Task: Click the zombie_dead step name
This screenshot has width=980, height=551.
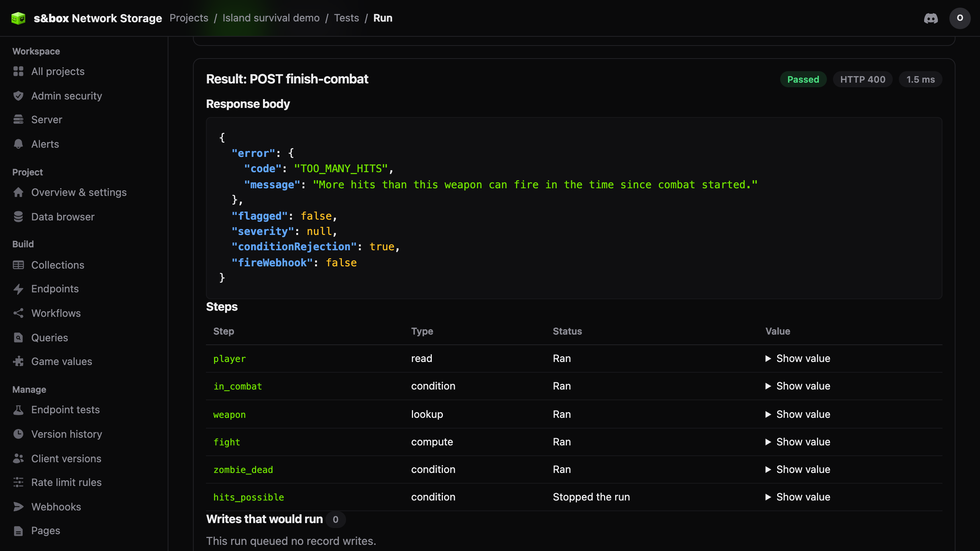Action: [243, 469]
